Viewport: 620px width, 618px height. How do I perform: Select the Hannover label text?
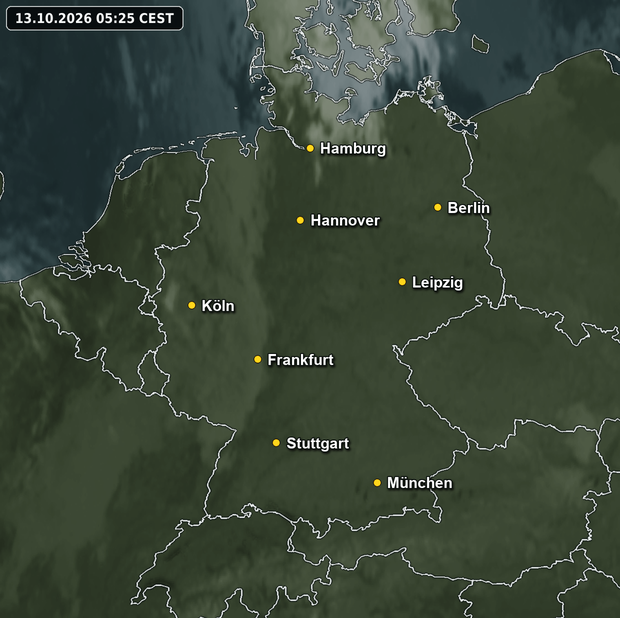pyautogui.click(x=345, y=221)
